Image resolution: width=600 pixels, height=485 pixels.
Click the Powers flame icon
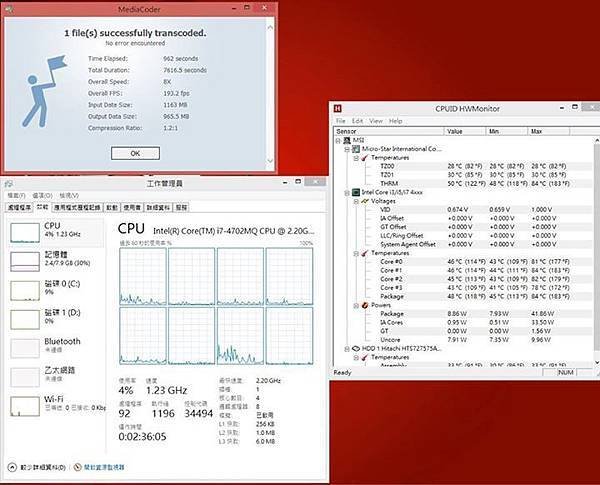pyautogui.click(x=365, y=305)
